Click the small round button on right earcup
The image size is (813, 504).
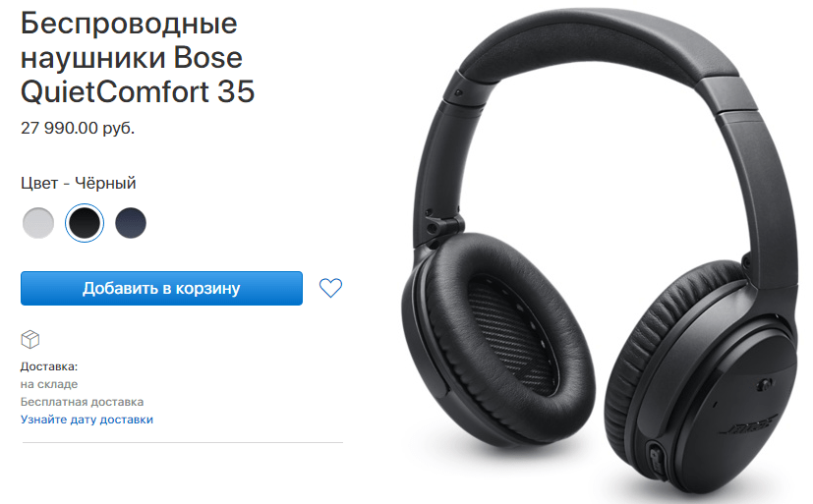(763, 385)
